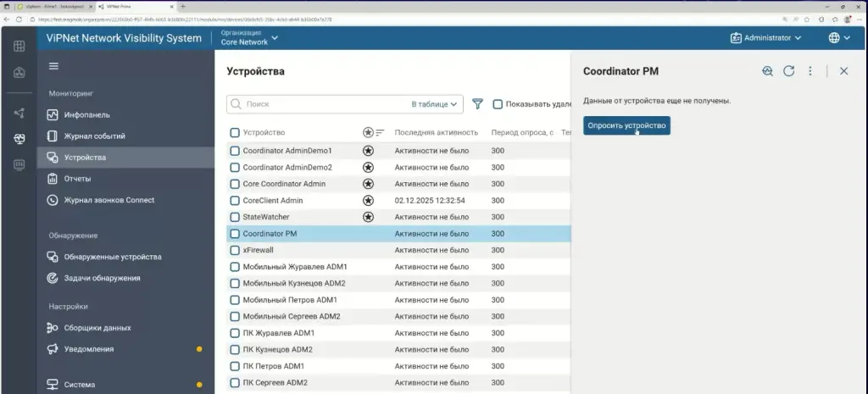Click the 02.12.2025 12:32:54 activity cell

coord(430,200)
